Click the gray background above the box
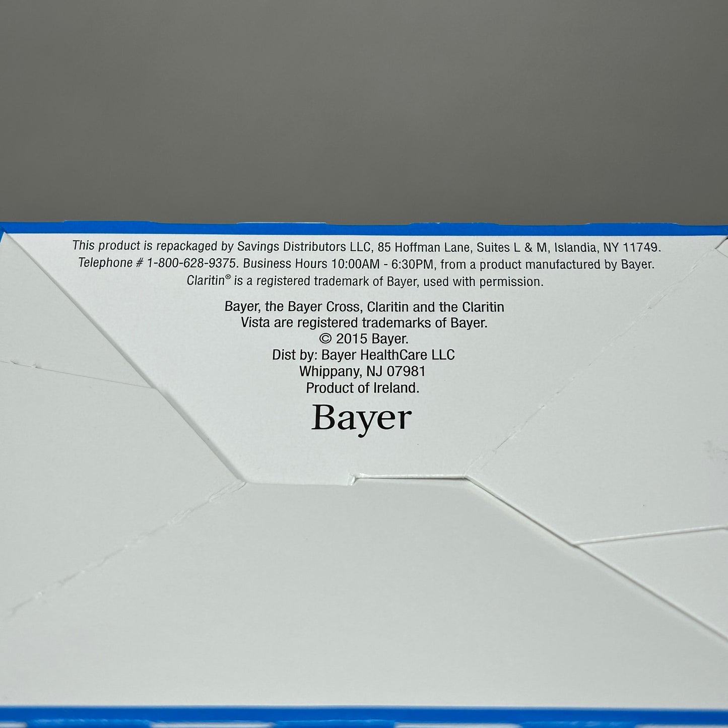 [x=363, y=101]
